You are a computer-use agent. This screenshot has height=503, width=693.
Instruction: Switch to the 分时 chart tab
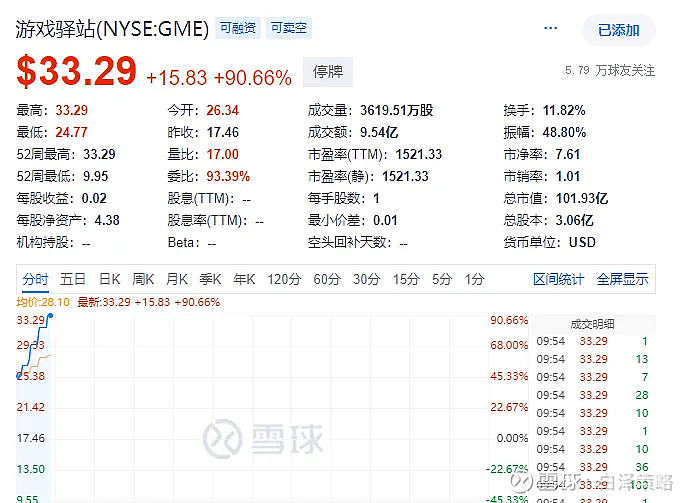(35, 279)
